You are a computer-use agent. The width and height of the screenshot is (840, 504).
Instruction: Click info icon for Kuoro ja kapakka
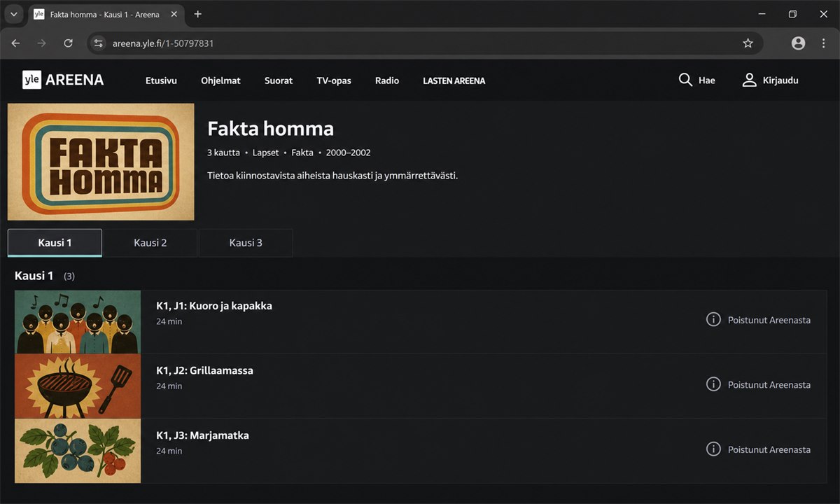713,320
